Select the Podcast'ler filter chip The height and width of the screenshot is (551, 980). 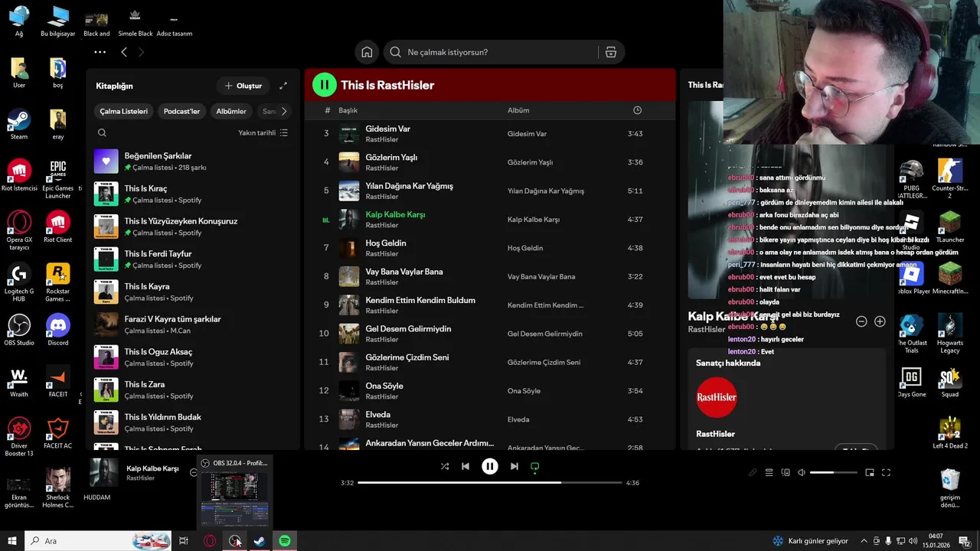[x=181, y=111]
